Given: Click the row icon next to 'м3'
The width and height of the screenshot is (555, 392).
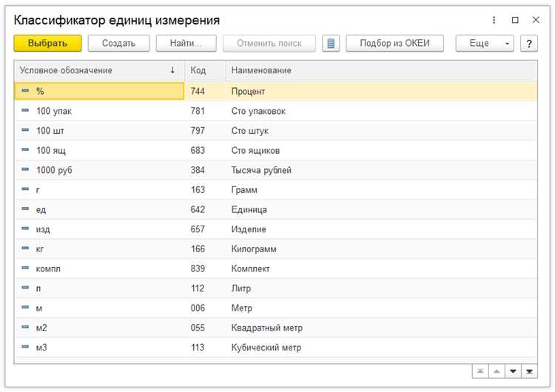Looking at the screenshot, I should (x=25, y=346).
